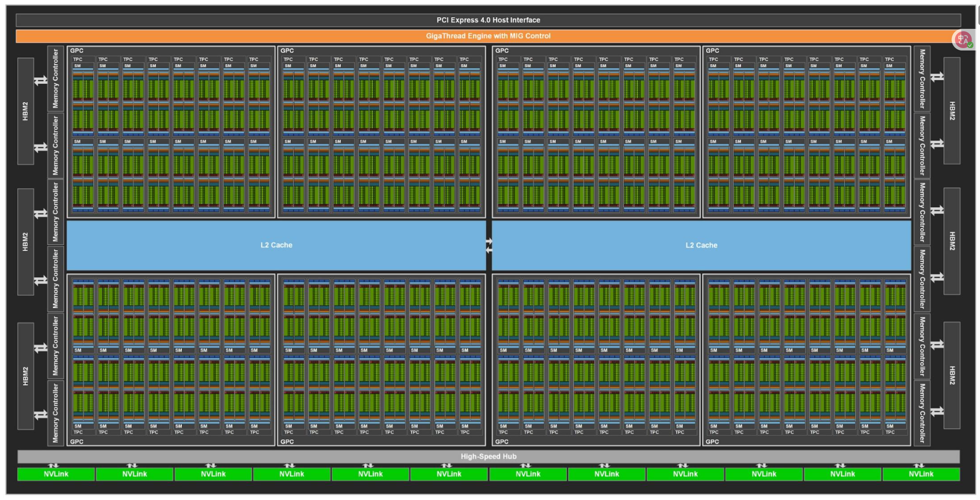Image resolution: width=980 pixels, height=500 pixels.
Task: Select the orange GigaThread Engine with MIG Control bar
Action: 488,36
